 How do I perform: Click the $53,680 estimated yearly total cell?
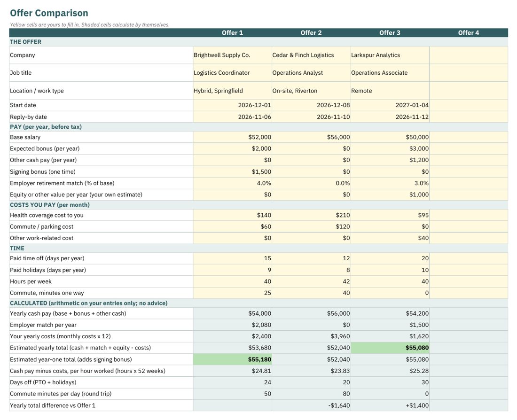233,348
